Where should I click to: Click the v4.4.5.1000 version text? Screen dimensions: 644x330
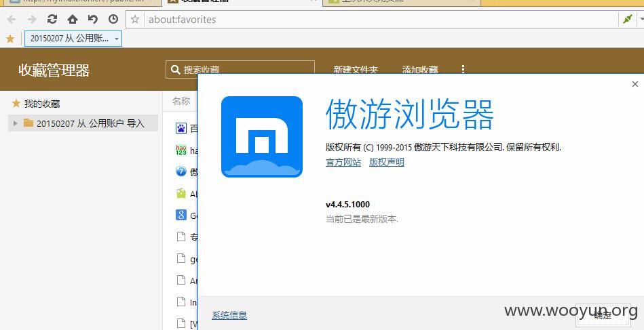(x=347, y=204)
